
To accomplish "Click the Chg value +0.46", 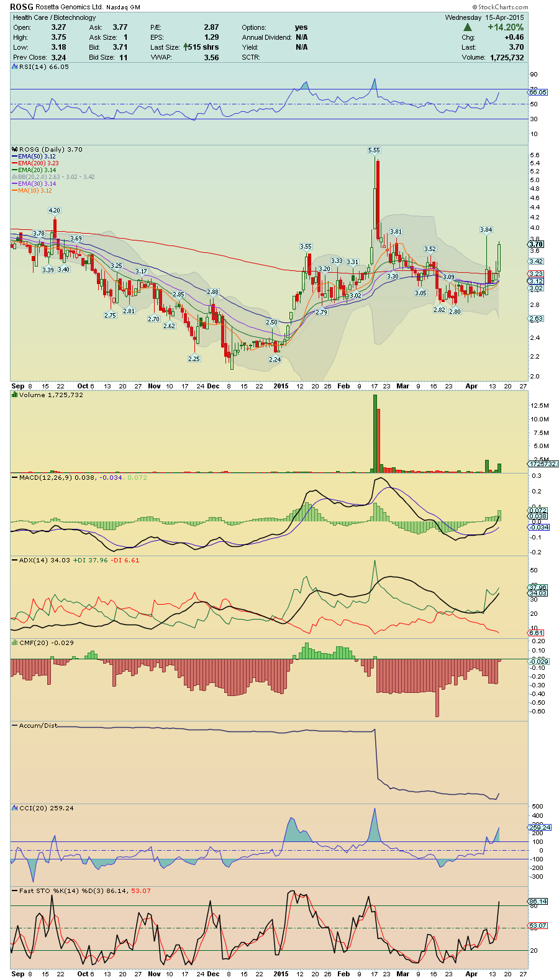I will (514, 37).
